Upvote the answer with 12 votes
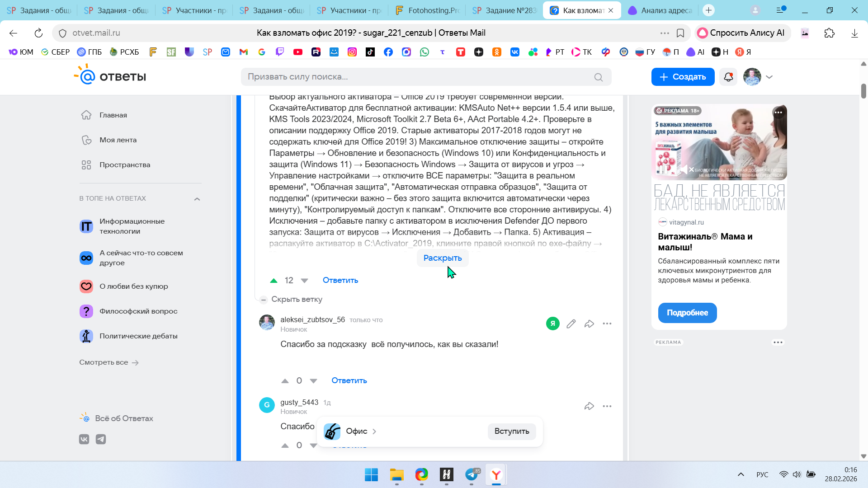Image resolution: width=868 pixels, height=488 pixels. tap(274, 281)
